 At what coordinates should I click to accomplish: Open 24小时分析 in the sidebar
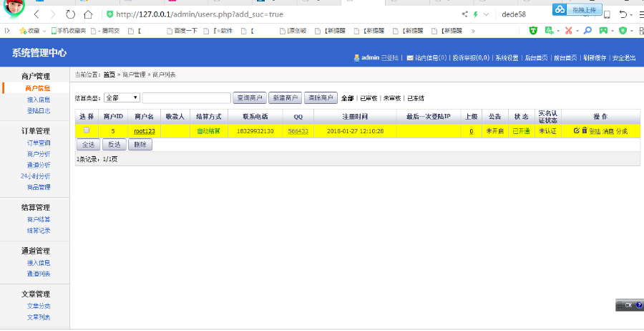[35, 176]
